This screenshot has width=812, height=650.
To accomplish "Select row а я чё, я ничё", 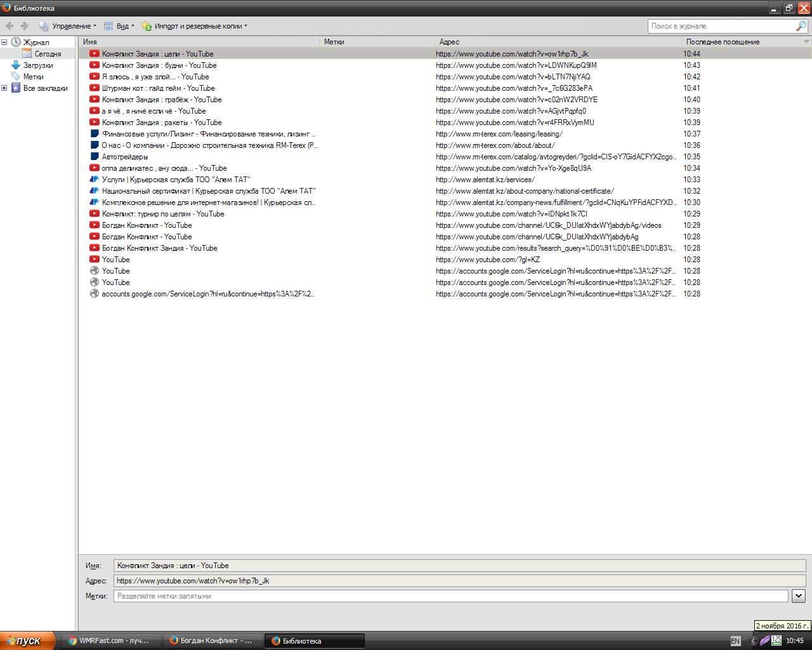I will [x=445, y=111].
